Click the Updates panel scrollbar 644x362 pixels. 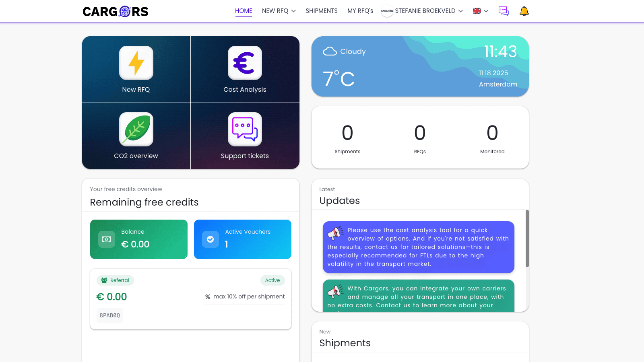click(527, 239)
